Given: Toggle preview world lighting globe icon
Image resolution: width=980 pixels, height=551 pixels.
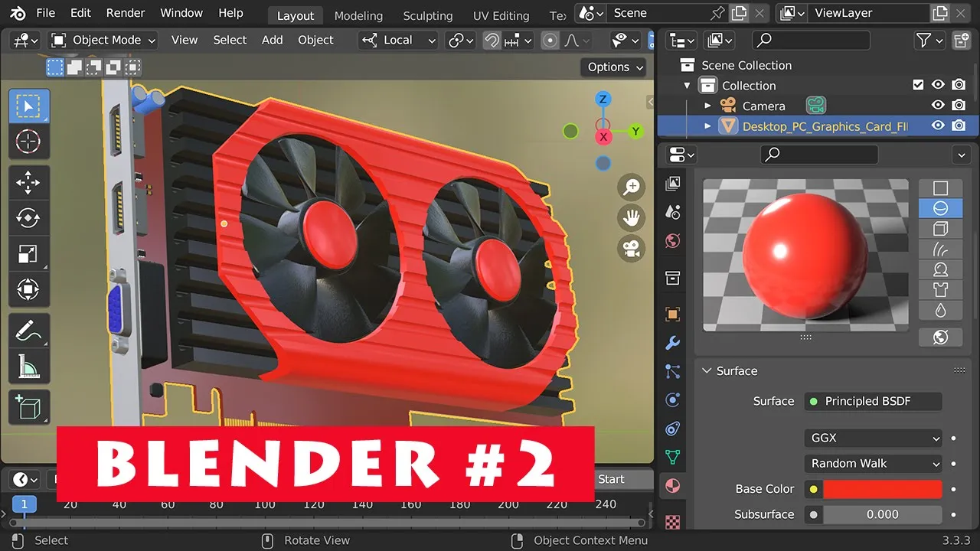Looking at the screenshot, I should (941, 337).
